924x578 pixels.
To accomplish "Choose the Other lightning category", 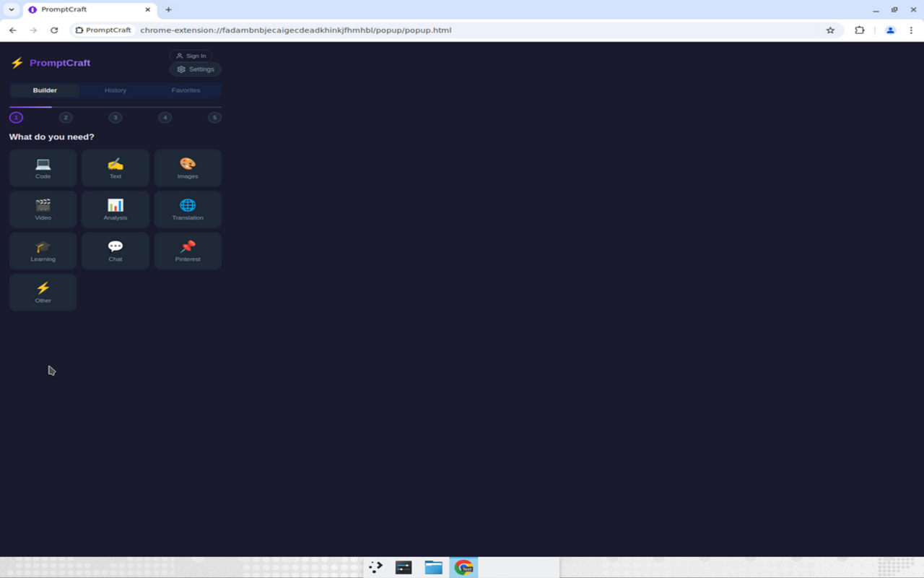I will point(43,293).
